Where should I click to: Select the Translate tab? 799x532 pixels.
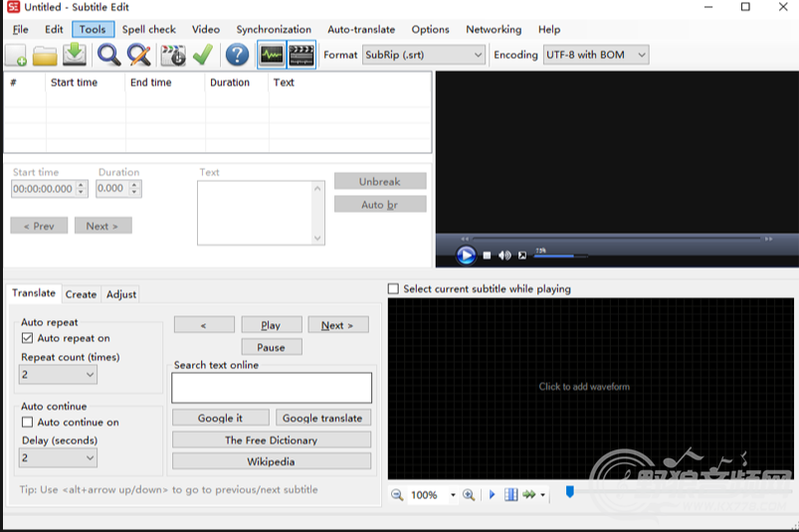click(x=34, y=292)
